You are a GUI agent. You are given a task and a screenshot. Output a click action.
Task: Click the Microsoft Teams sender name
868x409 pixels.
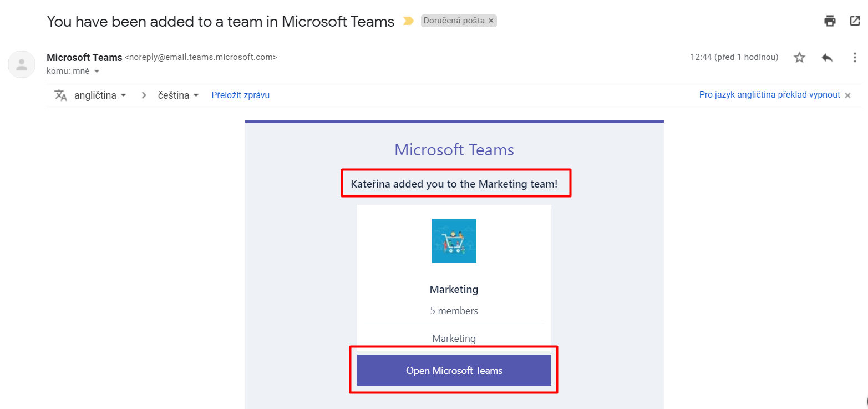point(84,57)
